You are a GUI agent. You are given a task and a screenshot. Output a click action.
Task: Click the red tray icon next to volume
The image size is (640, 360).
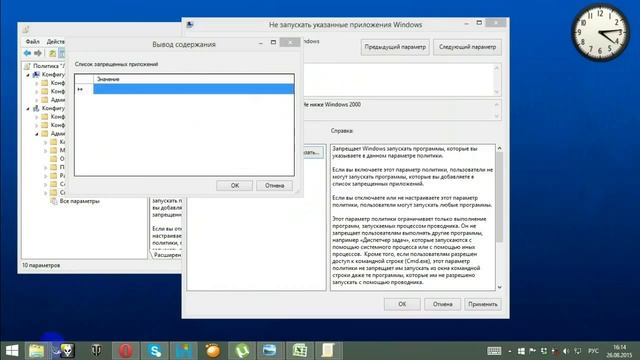(555, 351)
